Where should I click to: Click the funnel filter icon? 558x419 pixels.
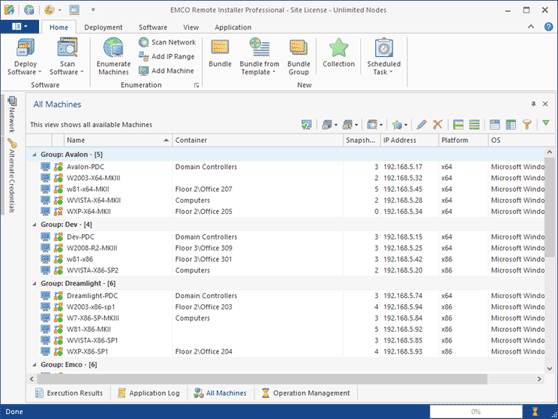click(527, 125)
